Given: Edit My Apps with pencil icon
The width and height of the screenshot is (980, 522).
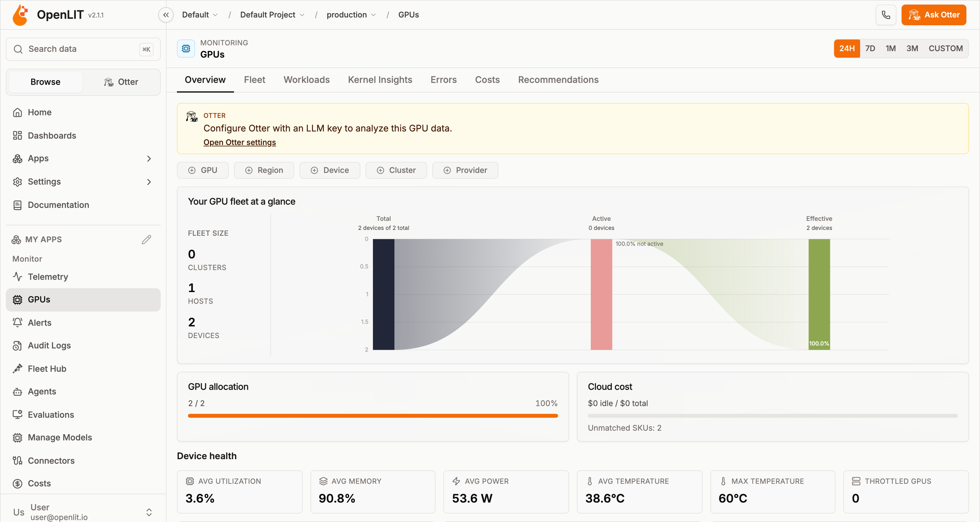Looking at the screenshot, I should (x=146, y=240).
